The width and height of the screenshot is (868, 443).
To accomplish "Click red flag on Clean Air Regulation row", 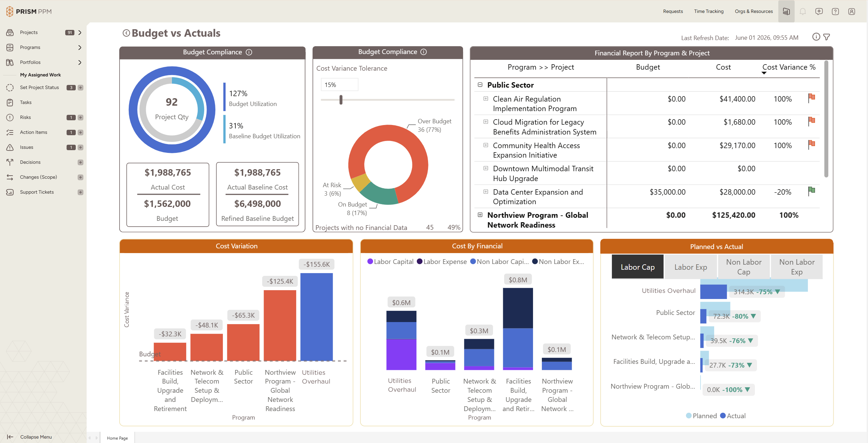I will 812,98.
